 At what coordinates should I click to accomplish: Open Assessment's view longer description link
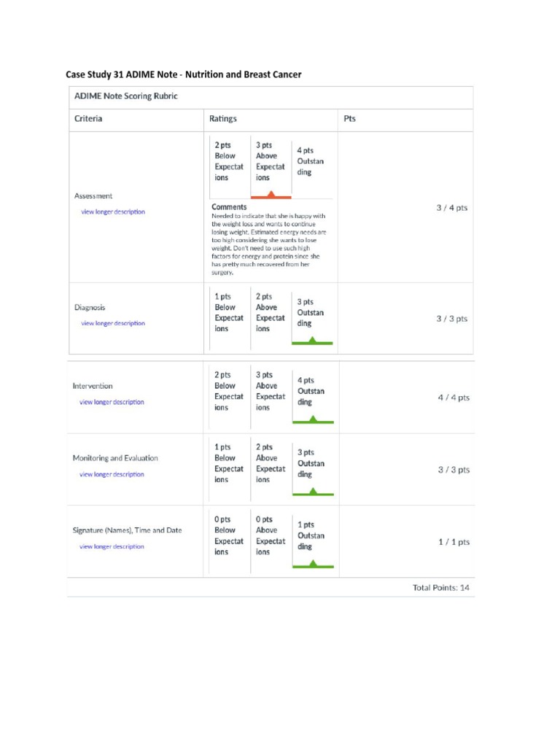click(112, 212)
